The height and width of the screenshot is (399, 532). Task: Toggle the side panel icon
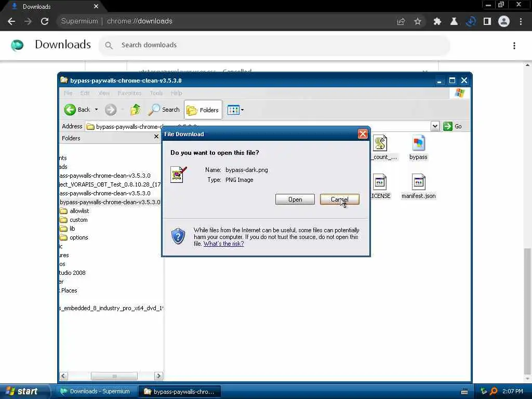pyautogui.click(x=487, y=21)
